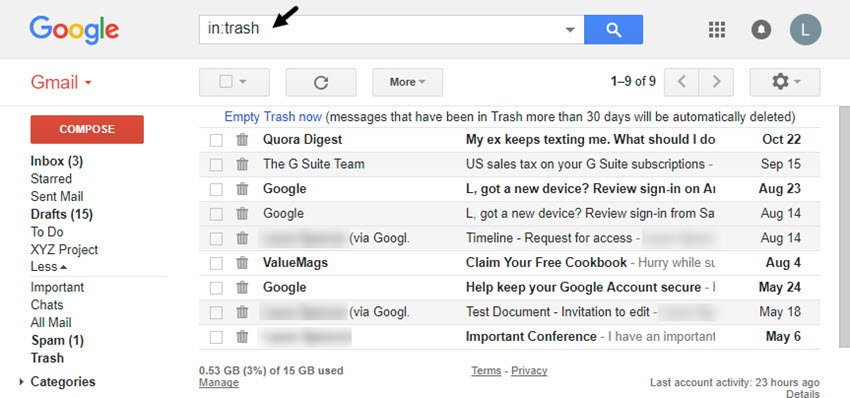Open the Inbox (3) folder
The height and width of the screenshot is (398, 850).
point(57,161)
